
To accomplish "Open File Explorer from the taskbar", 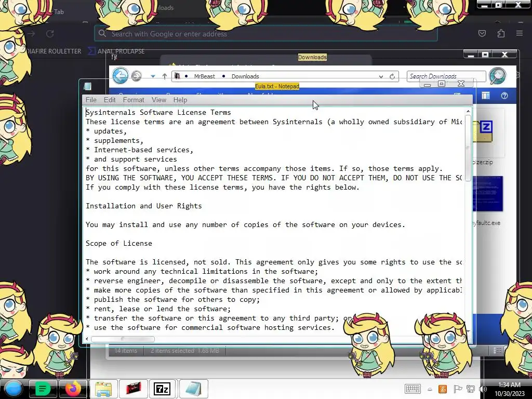I will pos(103,389).
